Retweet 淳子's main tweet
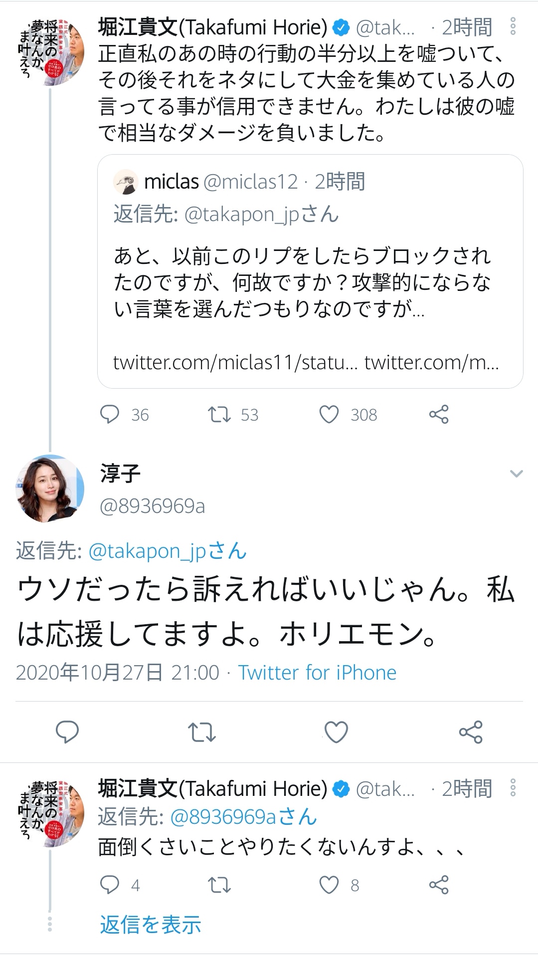The image size is (538, 980). point(201,732)
